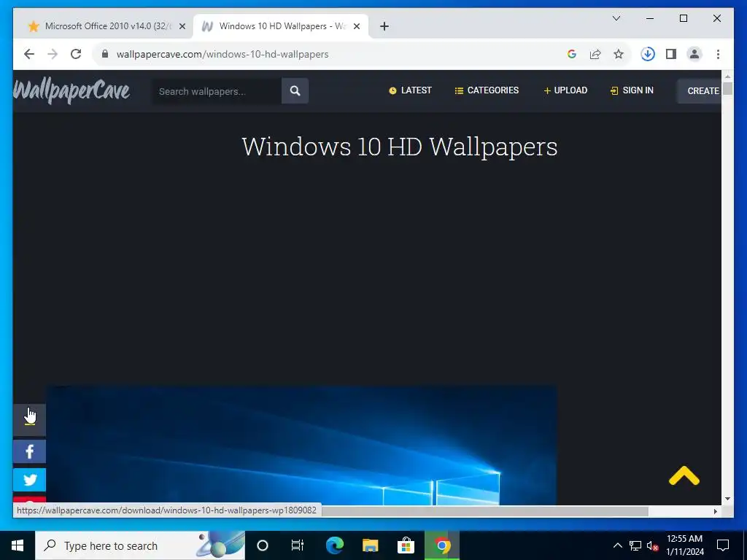Click the CREATE button
The height and width of the screenshot is (560, 747).
[700, 91]
